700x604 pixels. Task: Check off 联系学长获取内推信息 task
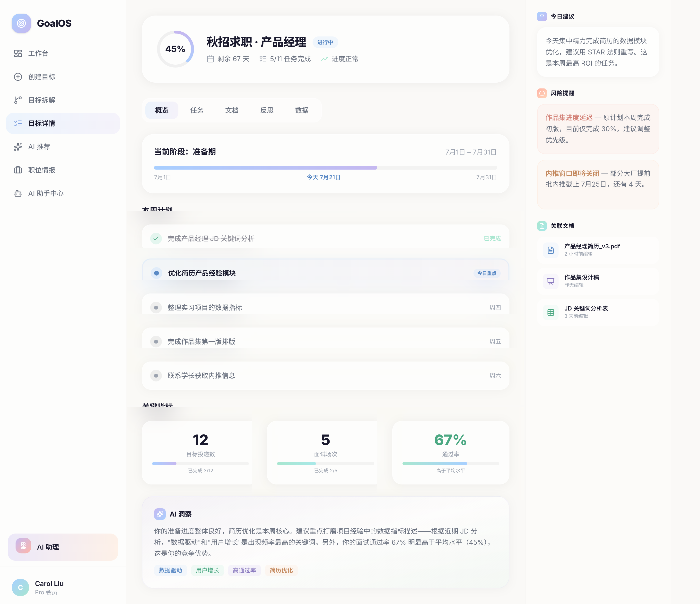pyautogui.click(x=156, y=375)
